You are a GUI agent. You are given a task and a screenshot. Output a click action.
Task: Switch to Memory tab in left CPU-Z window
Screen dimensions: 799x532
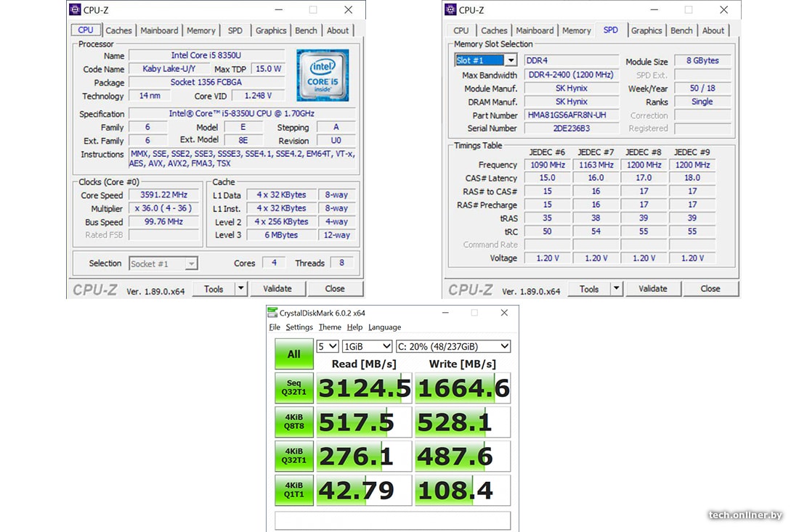[x=200, y=30]
